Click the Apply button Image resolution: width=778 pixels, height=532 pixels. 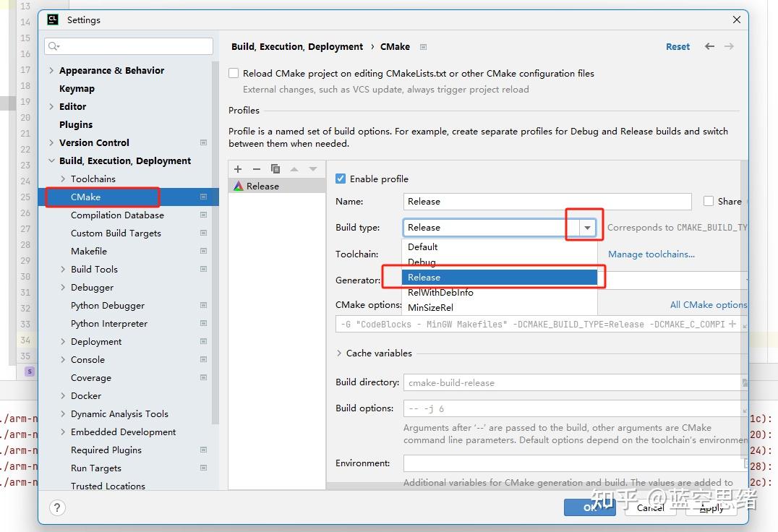711,507
